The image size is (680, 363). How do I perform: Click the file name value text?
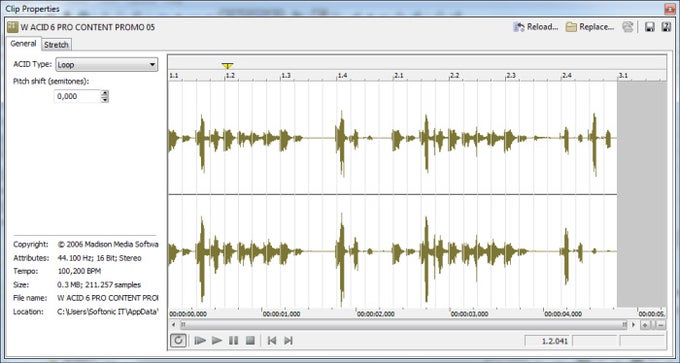(x=108, y=298)
